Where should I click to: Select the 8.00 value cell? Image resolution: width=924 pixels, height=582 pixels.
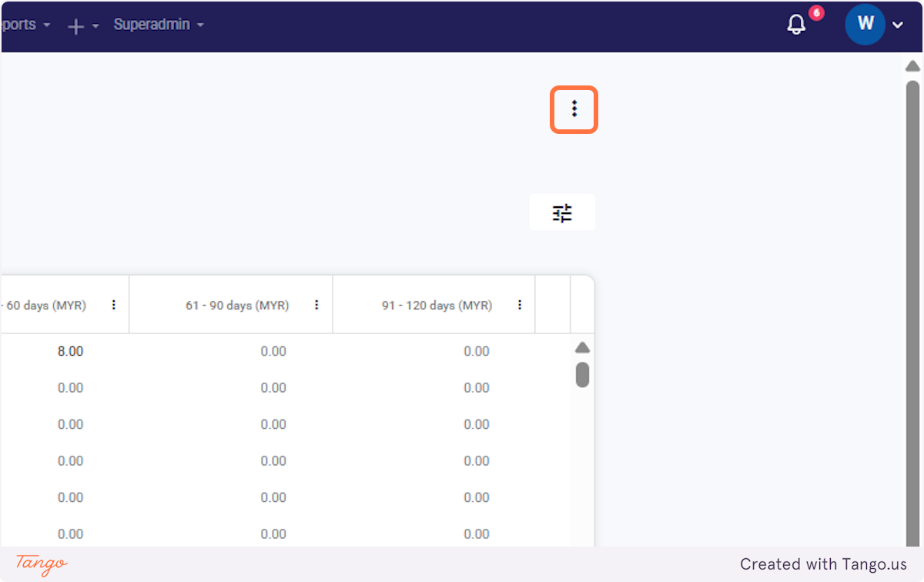point(70,351)
